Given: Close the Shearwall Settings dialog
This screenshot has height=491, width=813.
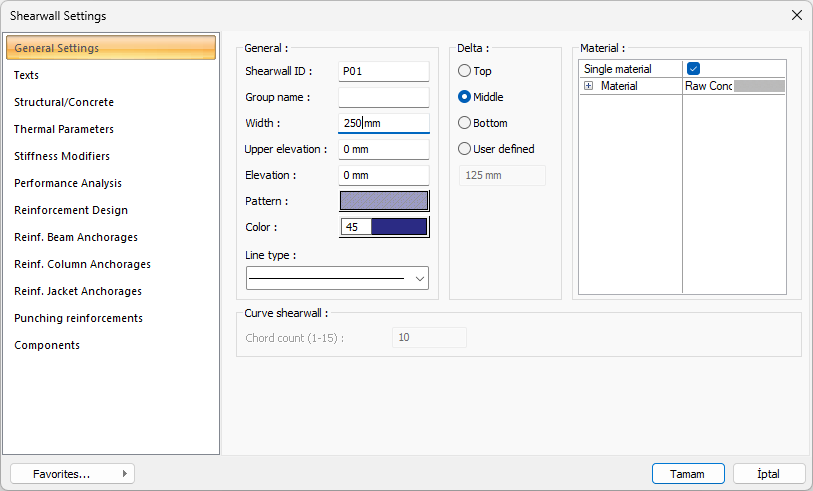Looking at the screenshot, I should pyautogui.click(x=796, y=15).
